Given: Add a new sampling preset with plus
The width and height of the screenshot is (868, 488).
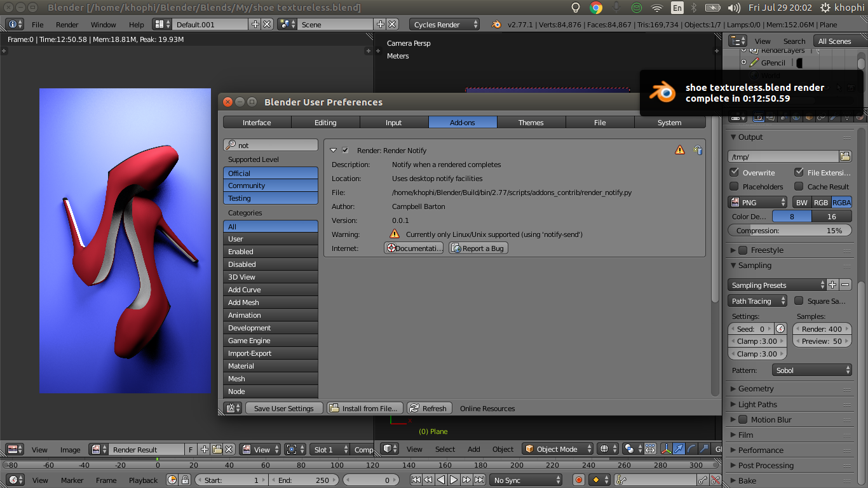Looking at the screenshot, I should pos(833,285).
